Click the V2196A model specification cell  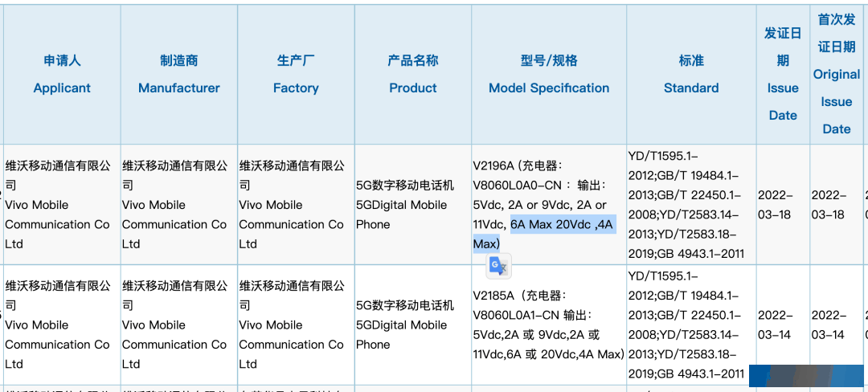click(549, 205)
